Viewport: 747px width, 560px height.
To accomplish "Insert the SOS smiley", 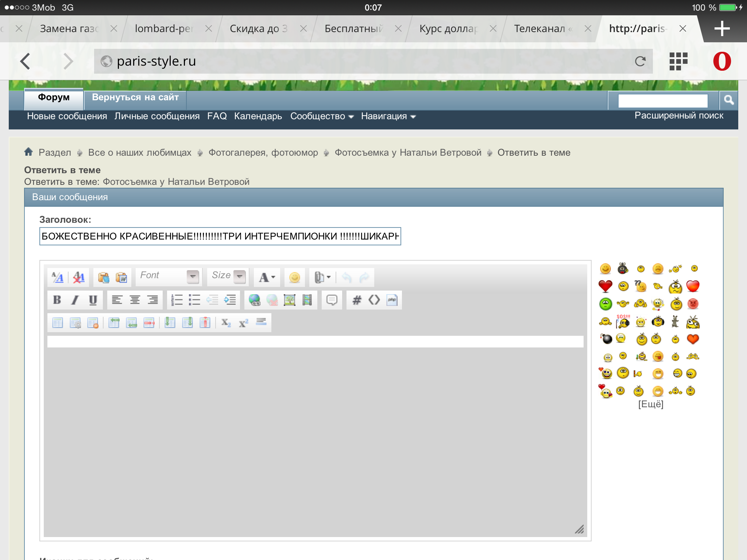I will click(623, 322).
